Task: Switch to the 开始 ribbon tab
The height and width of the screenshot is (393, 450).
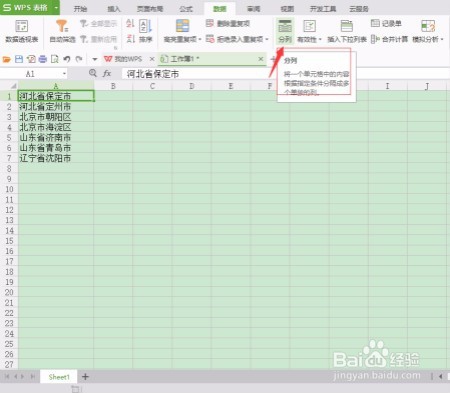Action: (80, 9)
